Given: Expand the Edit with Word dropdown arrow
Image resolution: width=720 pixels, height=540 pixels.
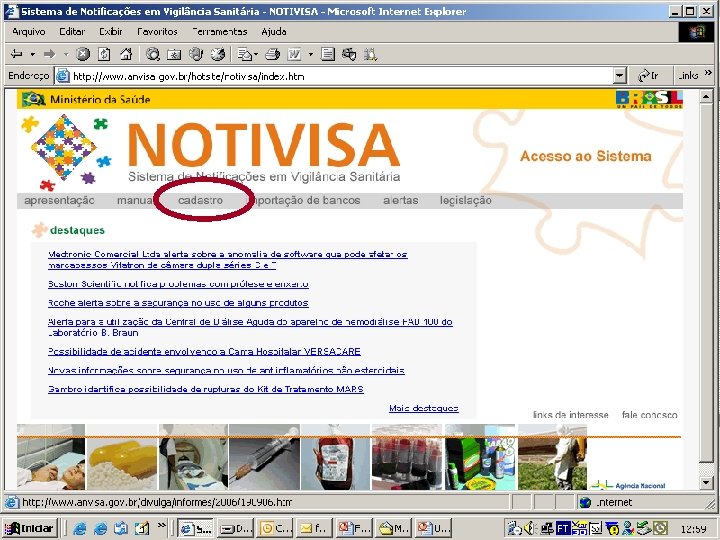Looking at the screenshot, I should coord(311,54).
